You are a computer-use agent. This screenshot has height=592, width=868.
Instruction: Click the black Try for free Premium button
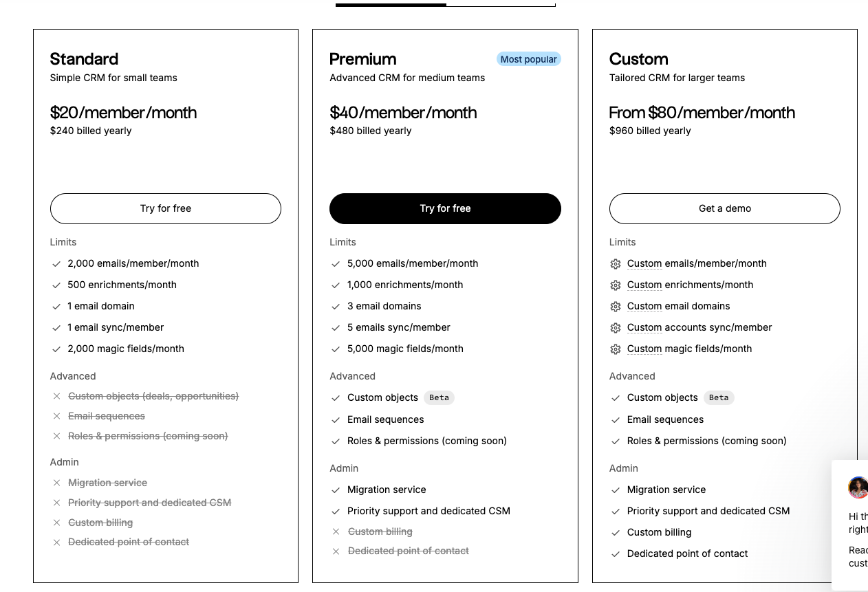click(445, 208)
